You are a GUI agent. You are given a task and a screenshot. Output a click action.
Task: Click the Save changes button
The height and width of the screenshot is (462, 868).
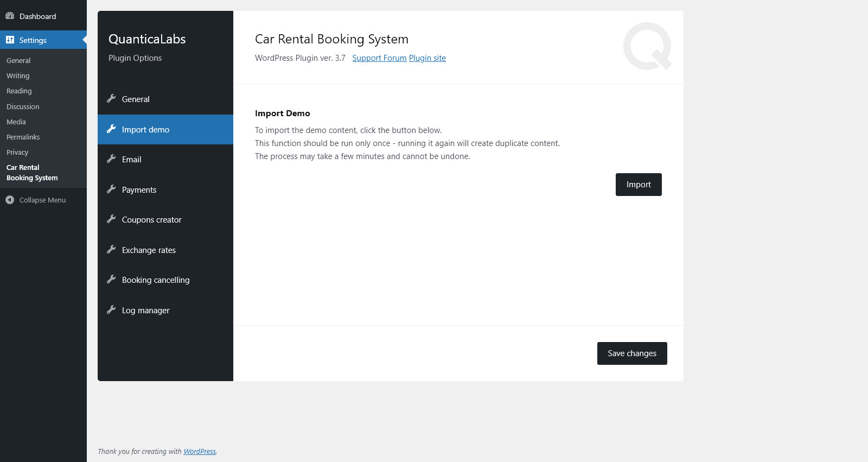tap(632, 353)
